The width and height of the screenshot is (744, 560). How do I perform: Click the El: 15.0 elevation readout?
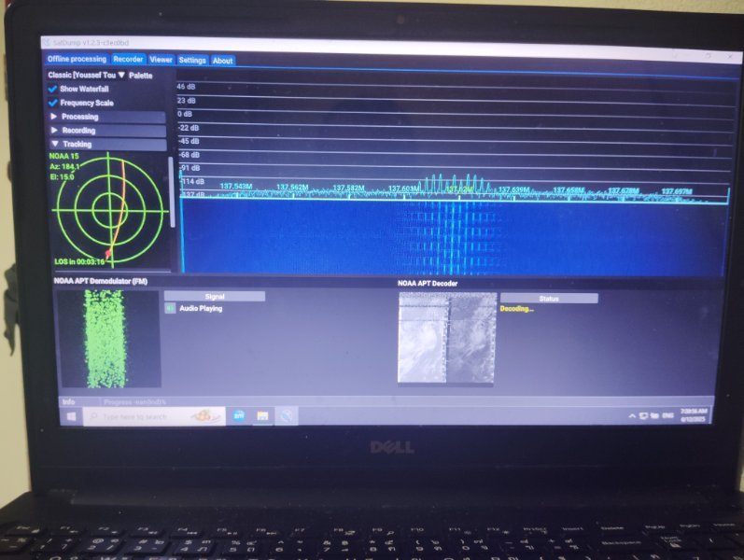[63, 177]
